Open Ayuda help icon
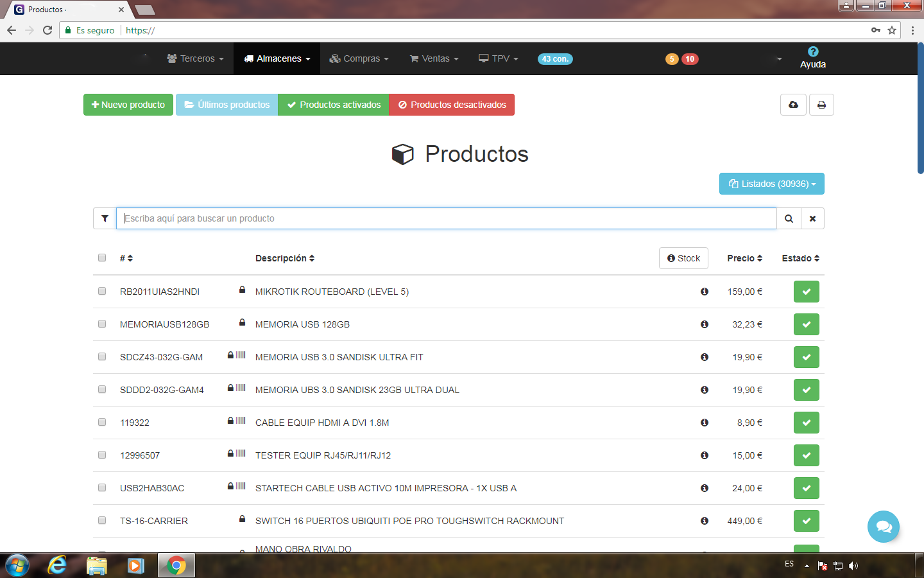924x578 pixels. coord(812,52)
